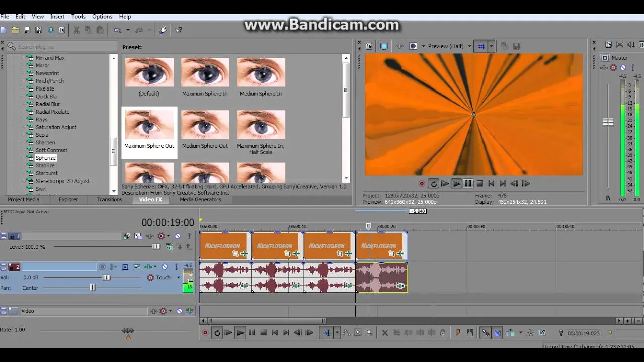This screenshot has width=644, height=362.
Task: Select the Normal Edit tool in timeline toolbar
Action: point(327,332)
